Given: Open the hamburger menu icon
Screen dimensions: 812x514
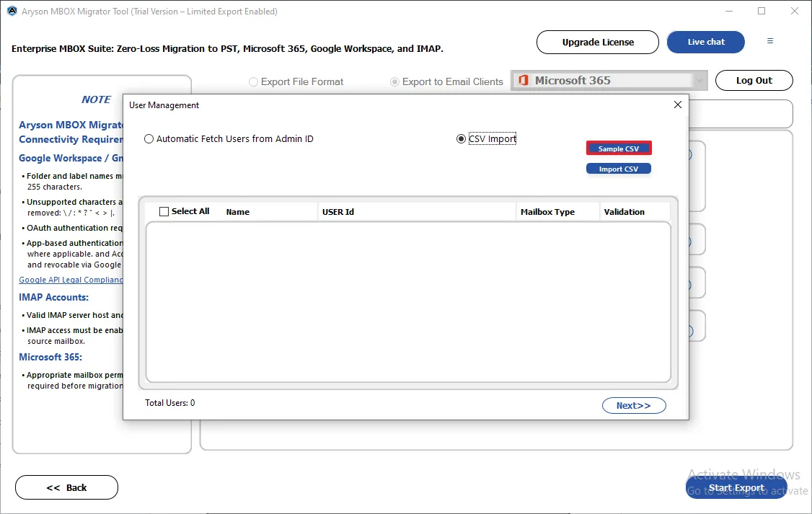Looking at the screenshot, I should pyautogui.click(x=770, y=41).
